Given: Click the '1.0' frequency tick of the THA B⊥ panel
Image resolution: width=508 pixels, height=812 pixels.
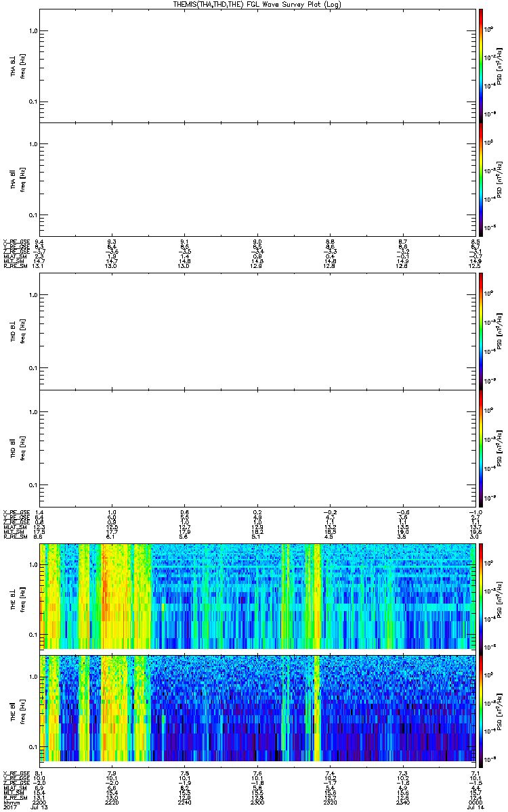Looking at the screenshot, I should pos(33,31).
